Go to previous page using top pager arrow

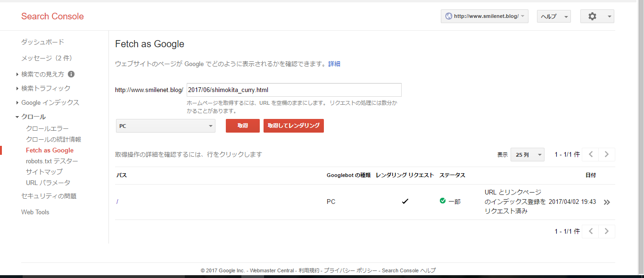coord(590,154)
